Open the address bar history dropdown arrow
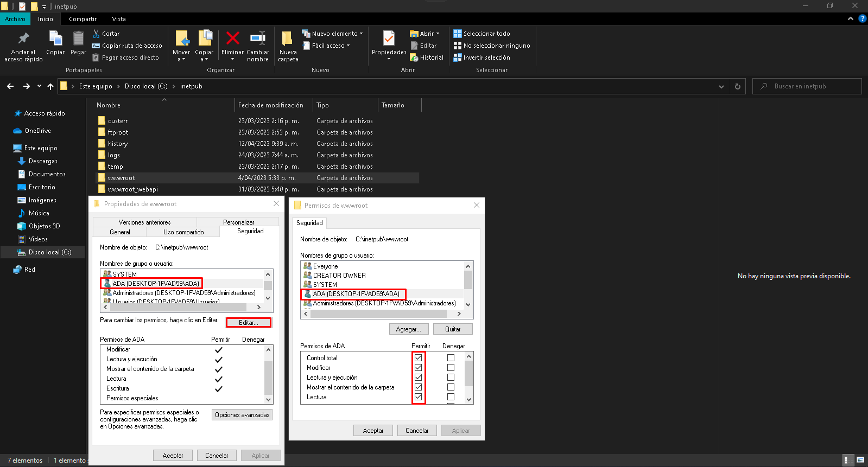 coord(721,86)
